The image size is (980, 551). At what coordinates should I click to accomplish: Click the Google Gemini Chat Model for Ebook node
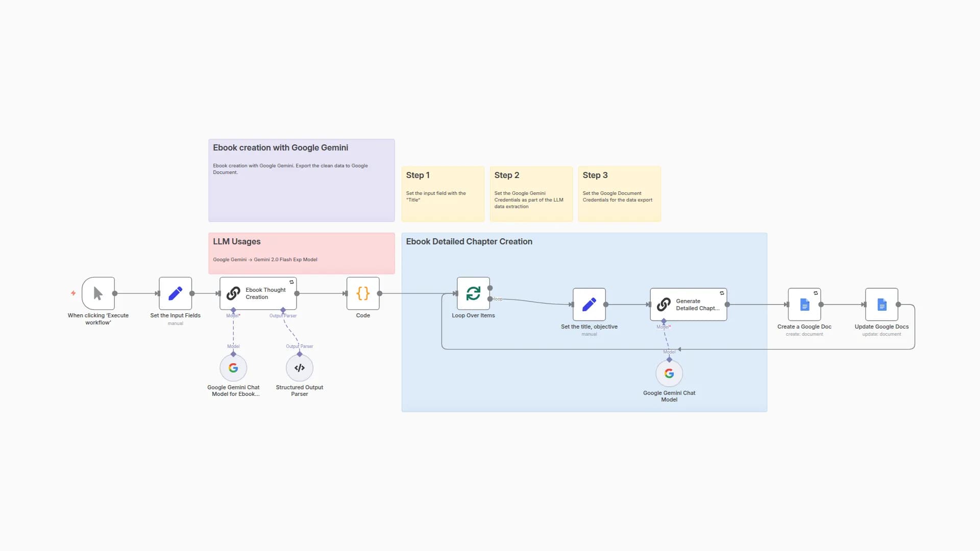tap(233, 368)
